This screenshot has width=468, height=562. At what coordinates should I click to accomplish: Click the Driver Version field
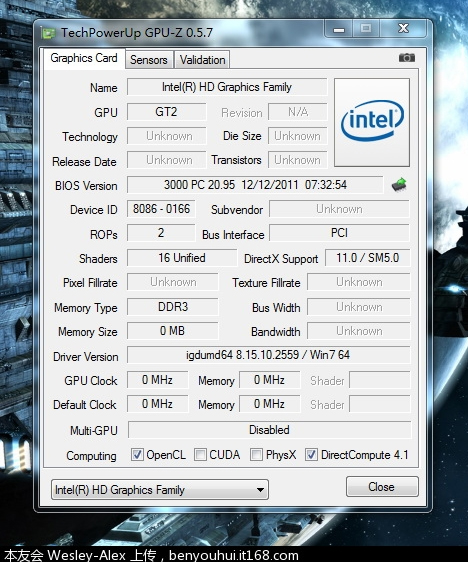tap(268, 355)
